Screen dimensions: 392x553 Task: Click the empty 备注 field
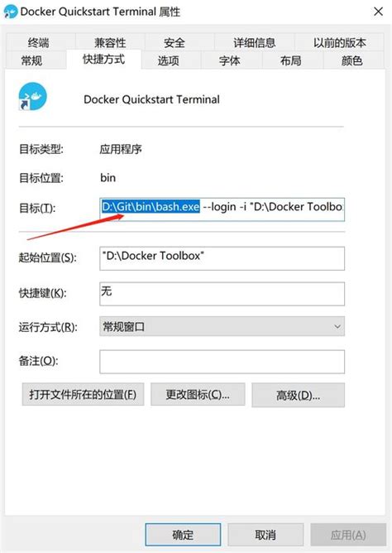coord(222,362)
